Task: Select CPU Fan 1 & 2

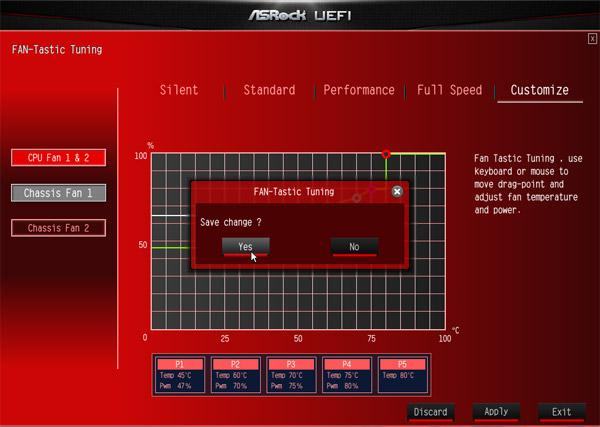Action: pos(59,158)
